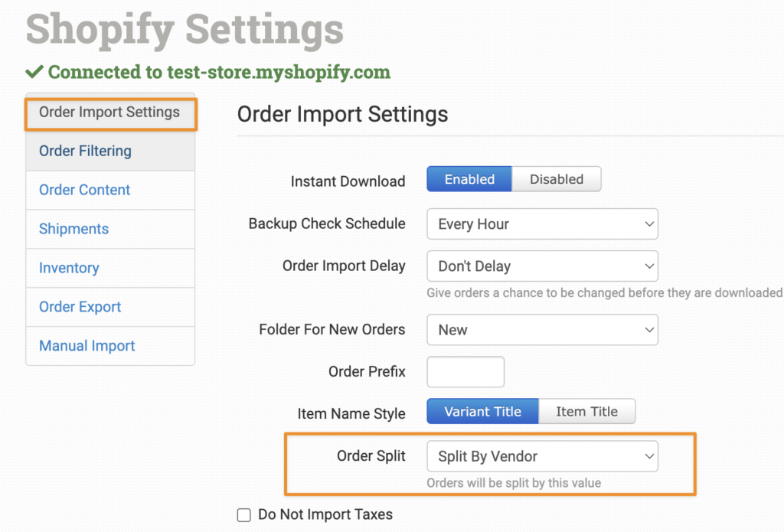Switch item name style to Item Title
This screenshot has height=532, width=784.
click(587, 411)
